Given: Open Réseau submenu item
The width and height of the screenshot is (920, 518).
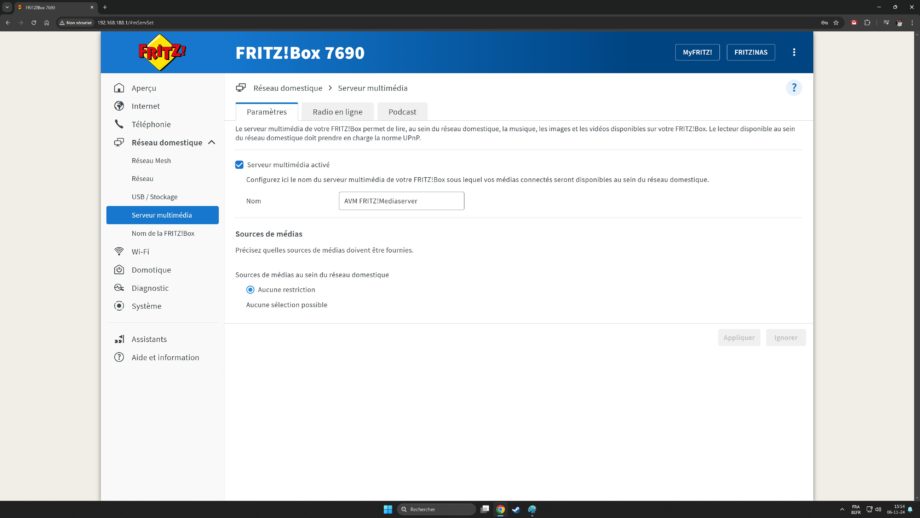Looking at the screenshot, I should click(143, 179).
